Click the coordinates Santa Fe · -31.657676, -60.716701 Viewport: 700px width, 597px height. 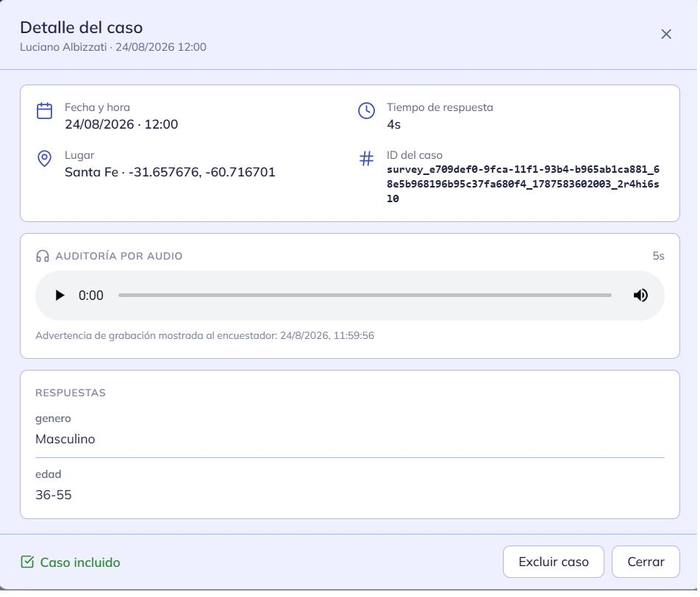[x=170, y=172]
